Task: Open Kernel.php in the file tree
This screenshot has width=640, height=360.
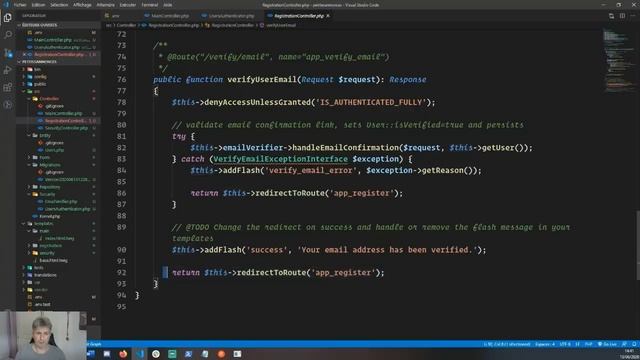Action: [50, 216]
